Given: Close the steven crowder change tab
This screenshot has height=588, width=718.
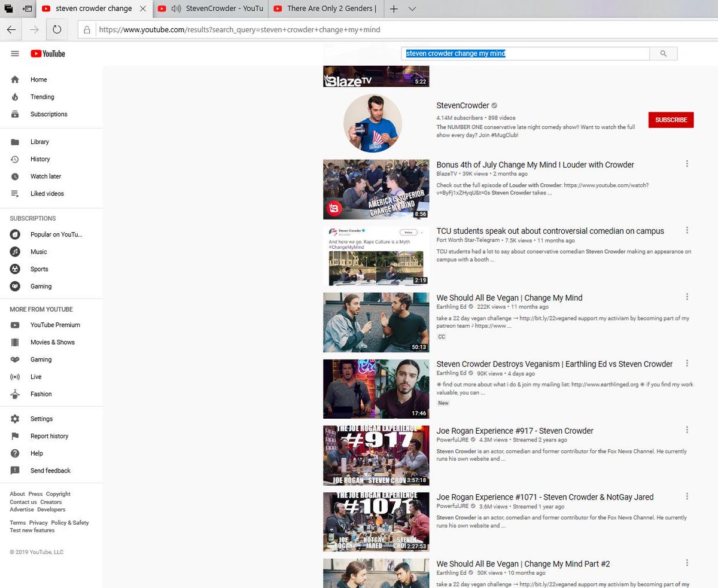Looking at the screenshot, I should (x=142, y=8).
